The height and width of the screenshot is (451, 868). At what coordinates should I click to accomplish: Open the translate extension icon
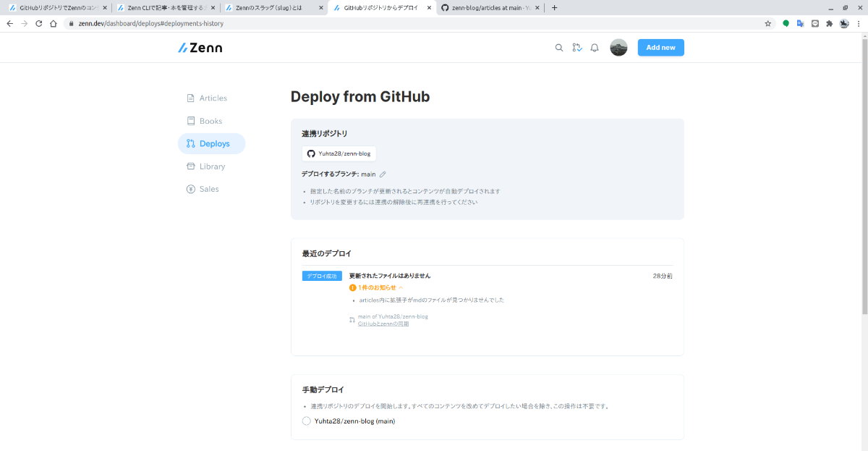[801, 23]
